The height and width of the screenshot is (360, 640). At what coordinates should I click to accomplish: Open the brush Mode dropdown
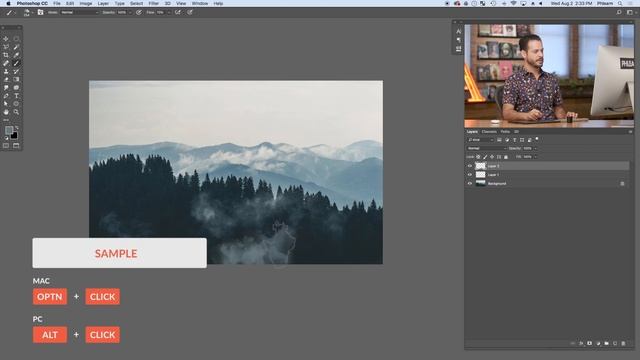(80, 12)
